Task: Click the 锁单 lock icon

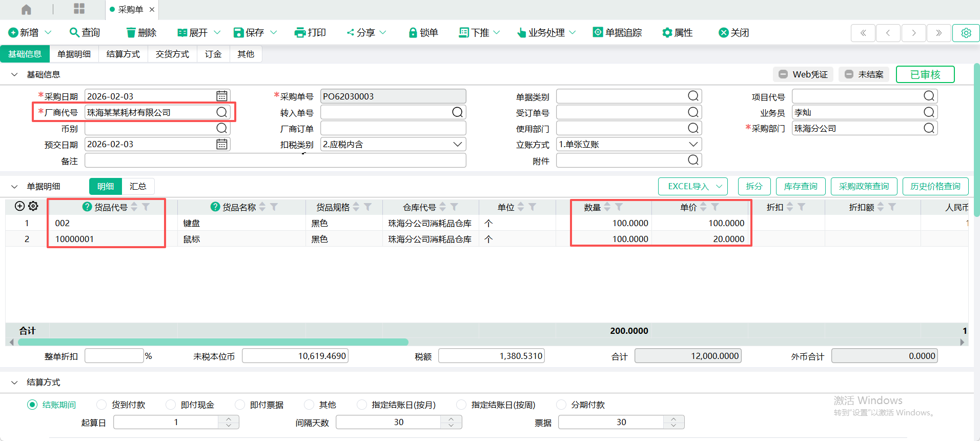Action: (x=413, y=33)
